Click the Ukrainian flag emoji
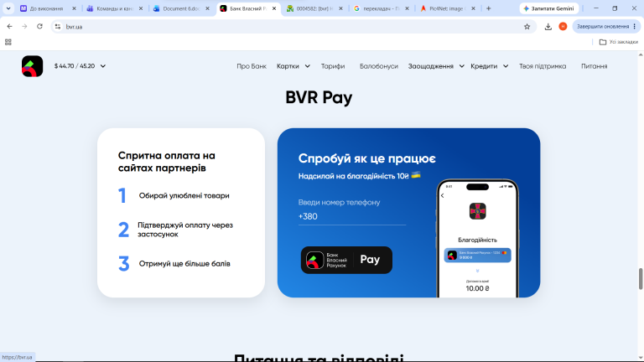Screen dimensions: 644x362 tap(416, 175)
